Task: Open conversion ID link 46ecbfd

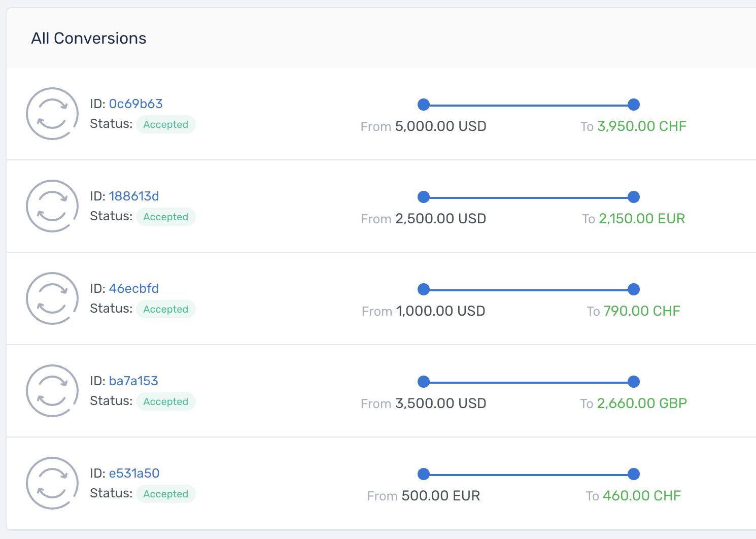Action: pyautogui.click(x=134, y=288)
